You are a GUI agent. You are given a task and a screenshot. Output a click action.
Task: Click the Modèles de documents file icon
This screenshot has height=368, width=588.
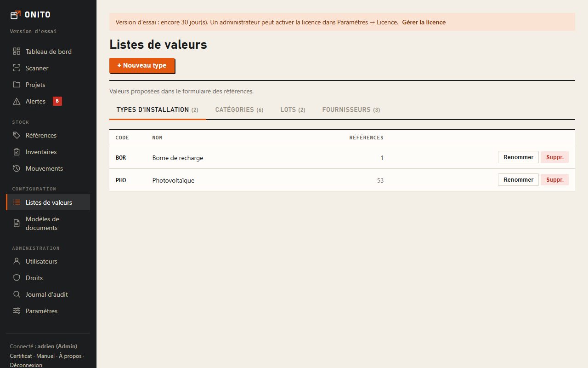click(17, 223)
